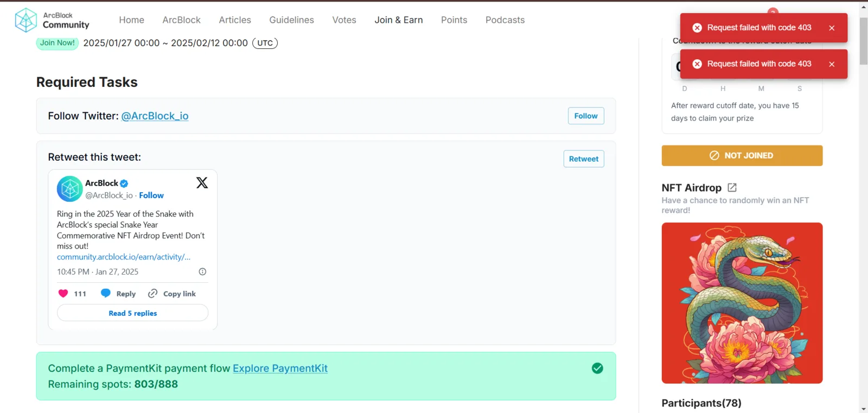Image resolution: width=868 pixels, height=413 pixels.
Task: Click scrollbar down arrow
Action: (x=864, y=409)
